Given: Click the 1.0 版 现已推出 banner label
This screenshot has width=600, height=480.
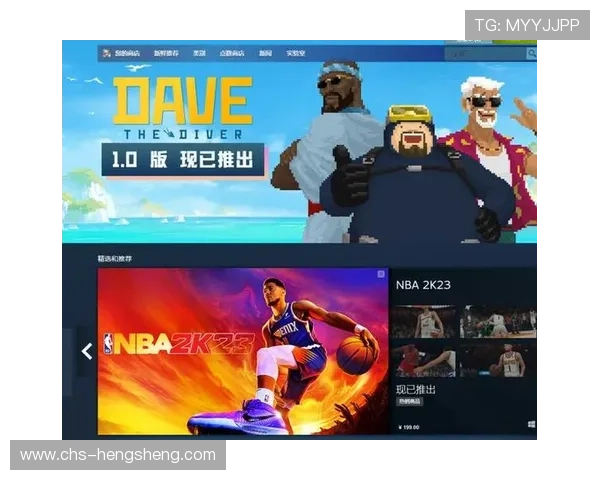Looking at the screenshot, I should (183, 160).
